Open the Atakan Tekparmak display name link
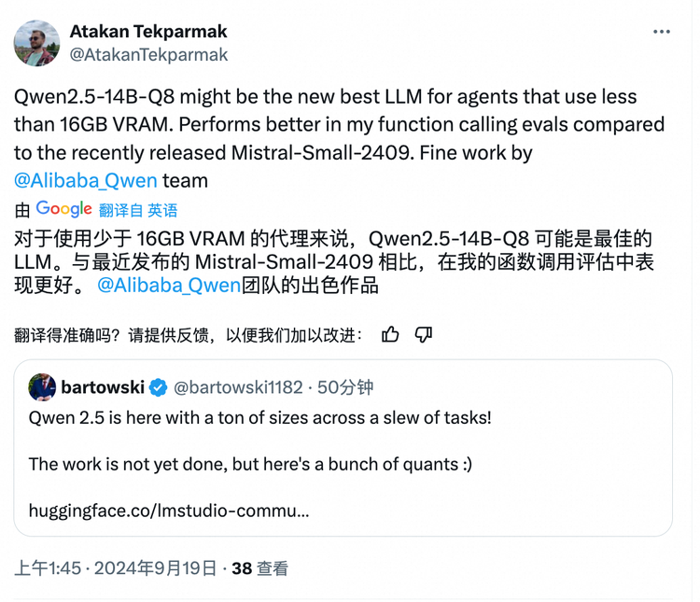Image resolution: width=700 pixels, height=602 pixels. [x=148, y=32]
